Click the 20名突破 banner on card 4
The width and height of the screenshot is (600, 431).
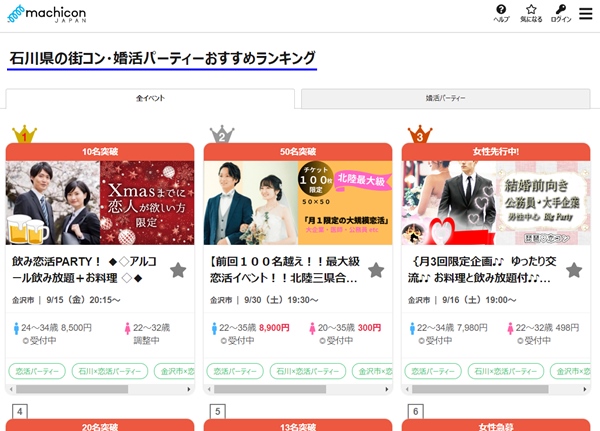100,425
